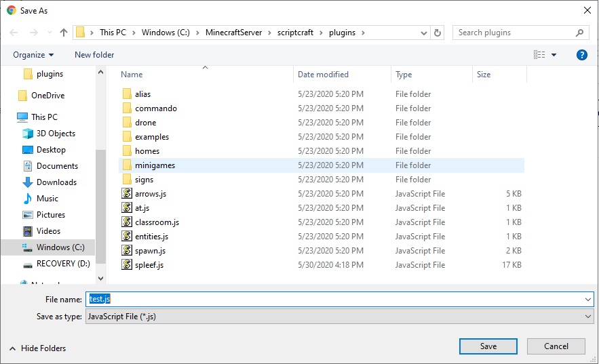Select the drone folder
The height and width of the screenshot is (364, 599).
click(x=146, y=123)
